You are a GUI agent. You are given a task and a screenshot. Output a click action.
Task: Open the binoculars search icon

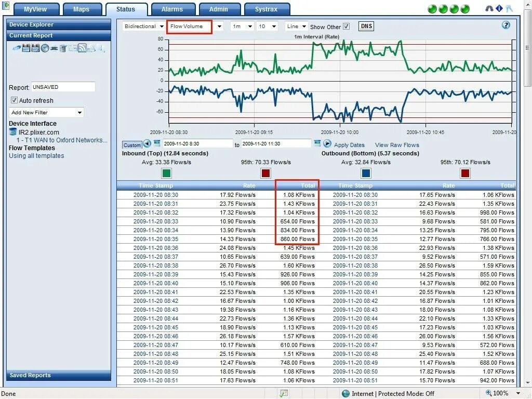pos(489,8)
